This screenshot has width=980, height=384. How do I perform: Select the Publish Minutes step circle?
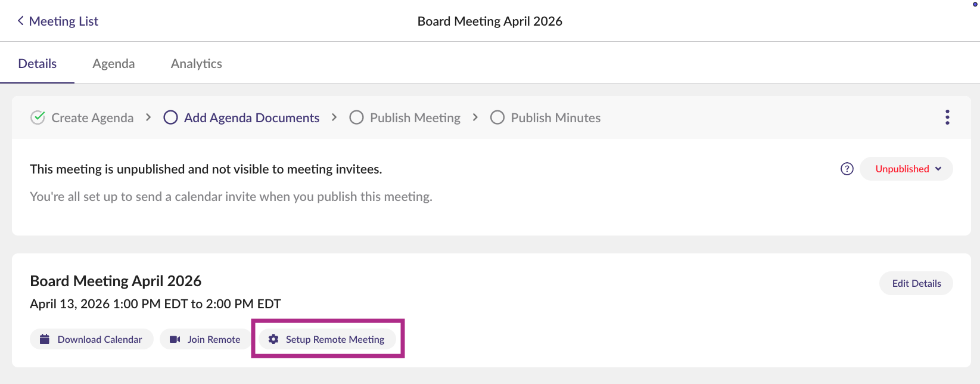[497, 117]
